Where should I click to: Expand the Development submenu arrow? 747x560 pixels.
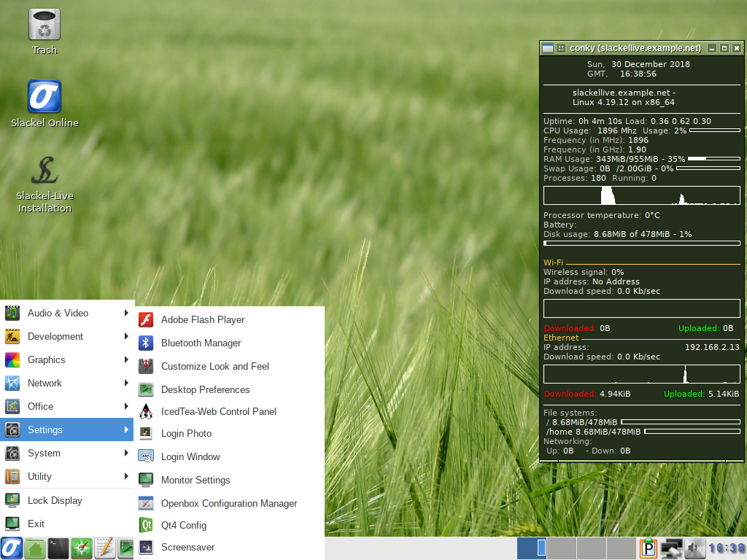(x=125, y=336)
